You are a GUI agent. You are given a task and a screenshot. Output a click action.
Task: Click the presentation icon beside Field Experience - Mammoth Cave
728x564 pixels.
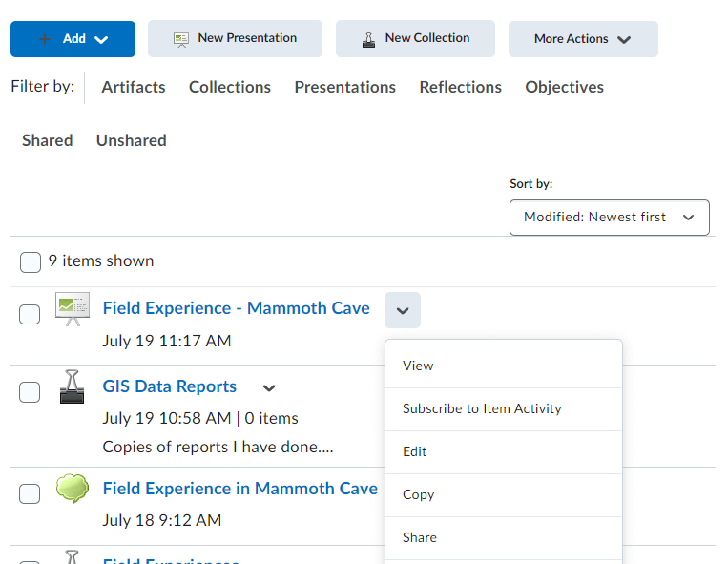coord(73,310)
